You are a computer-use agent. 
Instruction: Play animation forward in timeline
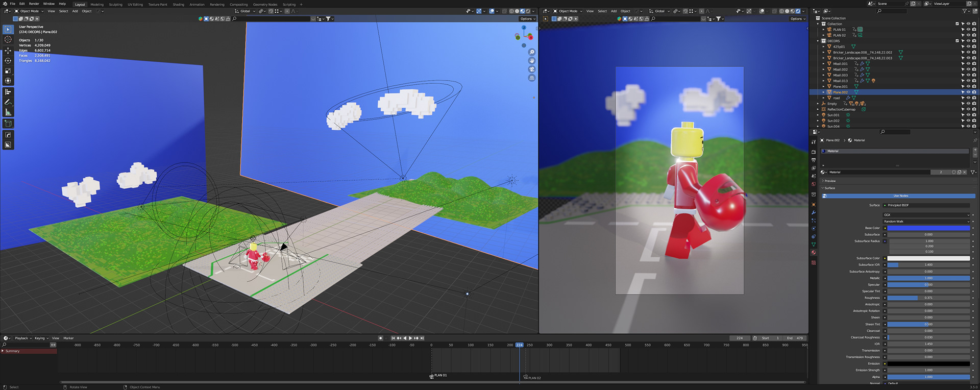[x=410, y=338]
